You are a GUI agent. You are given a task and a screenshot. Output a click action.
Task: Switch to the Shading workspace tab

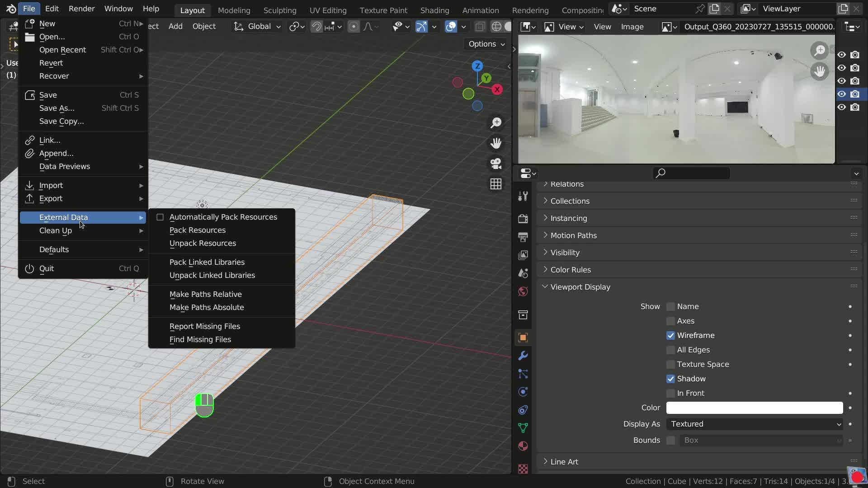[434, 10]
